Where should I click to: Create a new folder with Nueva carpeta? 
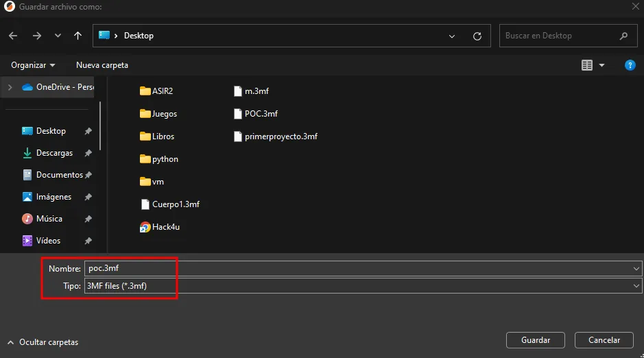click(x=102, y=65)
